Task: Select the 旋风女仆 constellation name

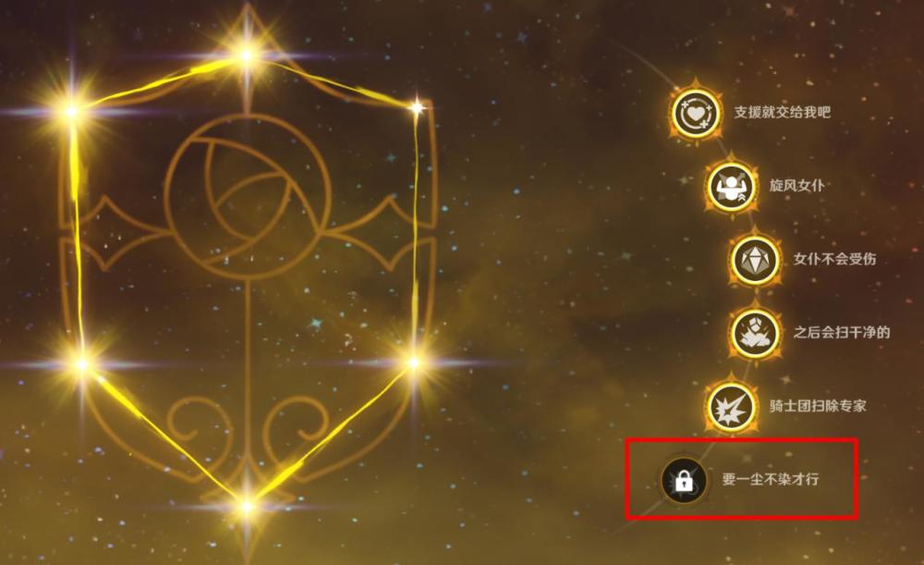Action: (x=796, y=186)
